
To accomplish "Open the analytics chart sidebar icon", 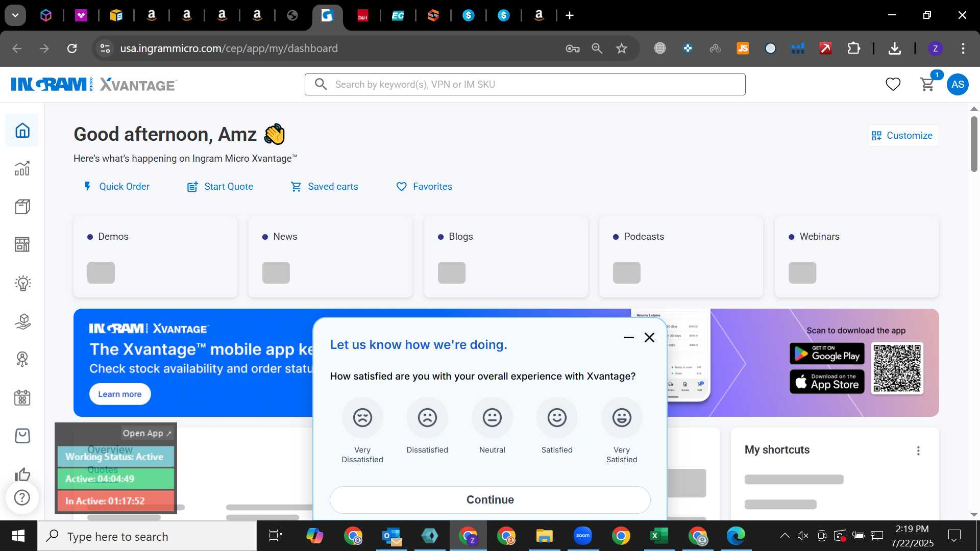I will pyautogui.click(x=22, y=168).
